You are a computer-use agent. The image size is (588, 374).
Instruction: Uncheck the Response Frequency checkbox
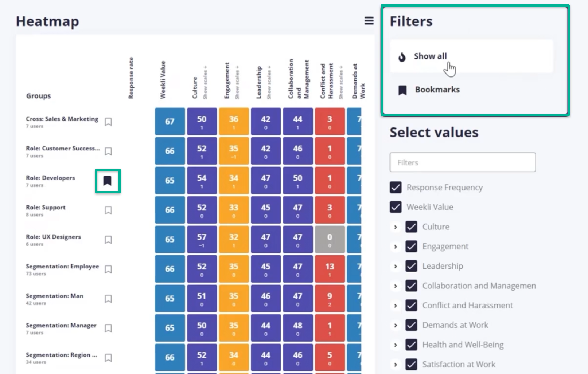396,187
